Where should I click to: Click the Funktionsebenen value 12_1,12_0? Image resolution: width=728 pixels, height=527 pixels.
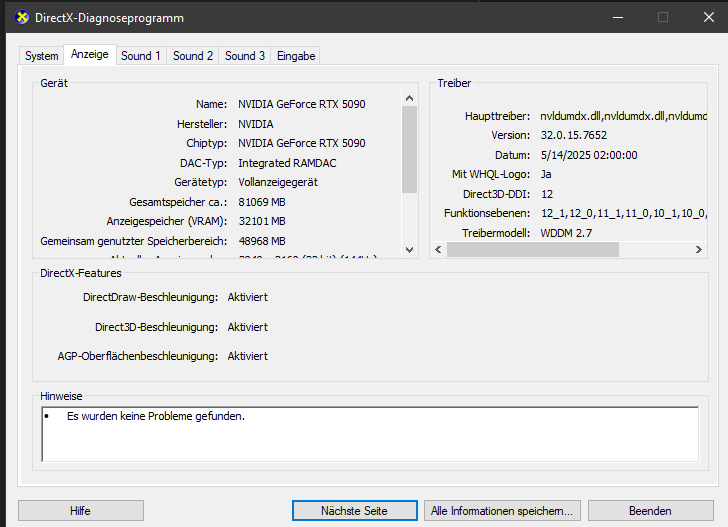pyautogui.click(x=624, y=213)
